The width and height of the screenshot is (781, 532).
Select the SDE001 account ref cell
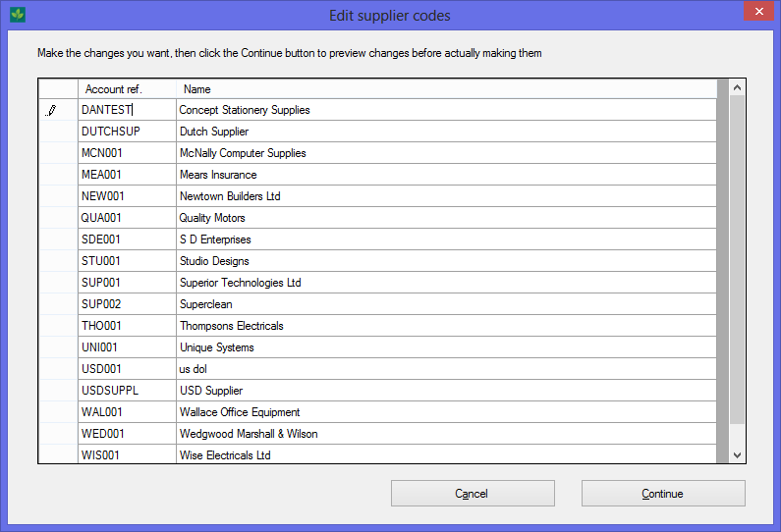127,239
